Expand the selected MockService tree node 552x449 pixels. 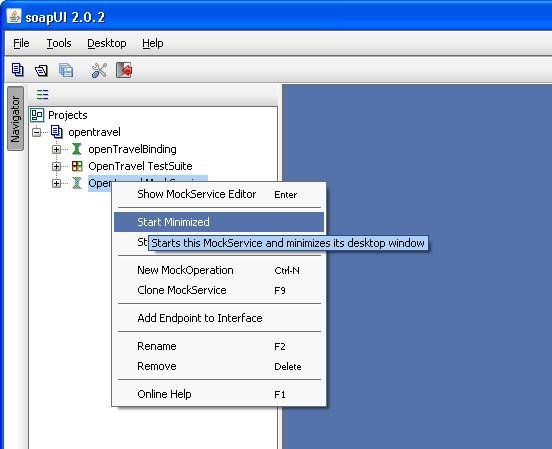pos(56,183)
